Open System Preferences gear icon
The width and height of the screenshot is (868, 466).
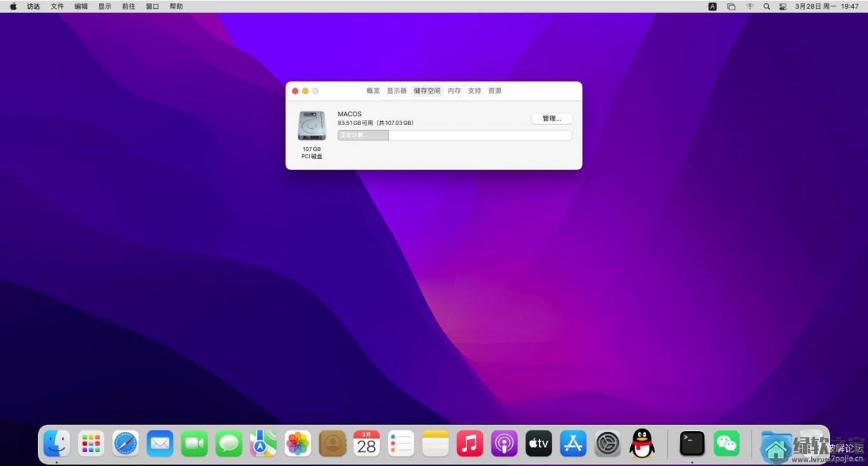pyautogui.click(x=607, y=444)
